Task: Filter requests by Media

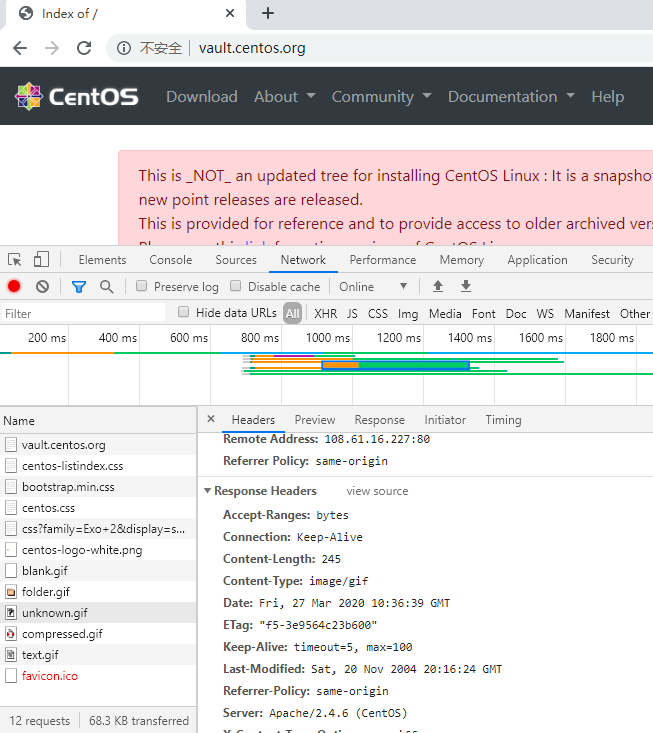Action: click(x=445, y=314)
